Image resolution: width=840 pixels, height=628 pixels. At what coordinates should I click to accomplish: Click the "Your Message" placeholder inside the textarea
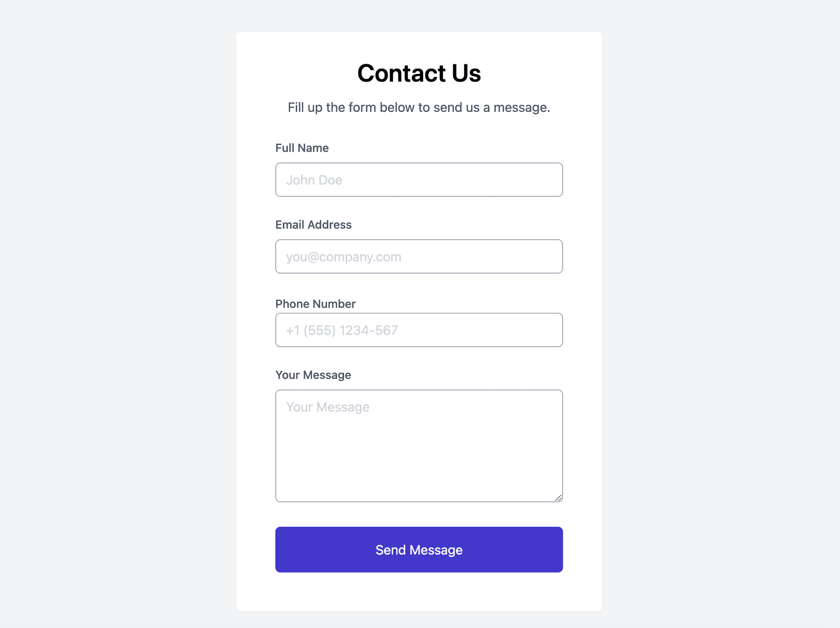tap(328, 407)
